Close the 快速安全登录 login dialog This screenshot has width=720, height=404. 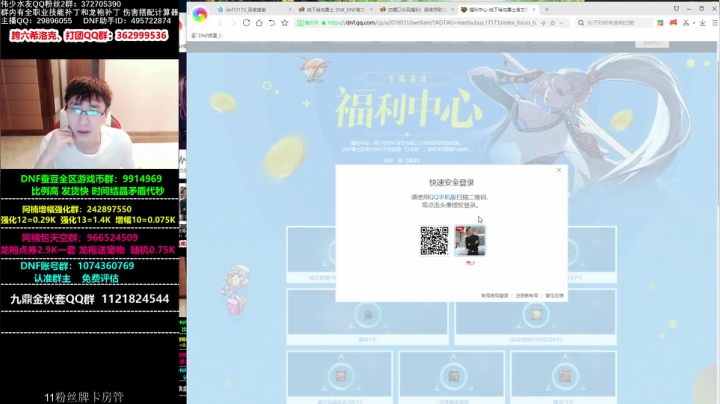[559, 170]
